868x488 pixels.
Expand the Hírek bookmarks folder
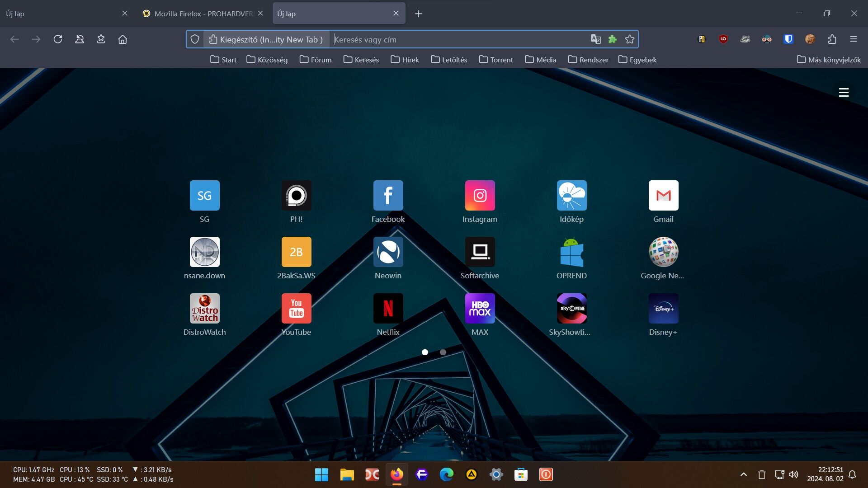(405, 60)
